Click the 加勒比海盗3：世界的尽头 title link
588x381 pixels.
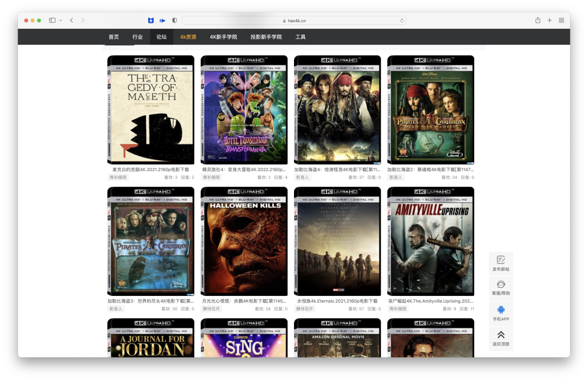[x=151, y=301]
